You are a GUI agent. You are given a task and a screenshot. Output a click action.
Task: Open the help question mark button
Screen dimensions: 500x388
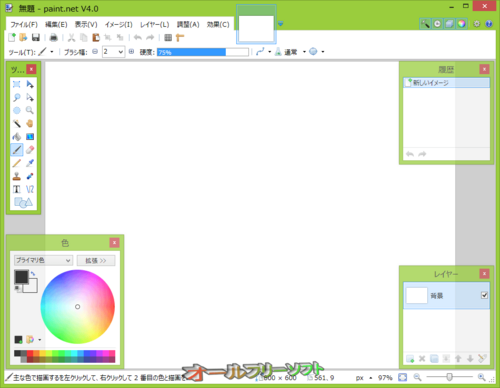pos(489,24)
